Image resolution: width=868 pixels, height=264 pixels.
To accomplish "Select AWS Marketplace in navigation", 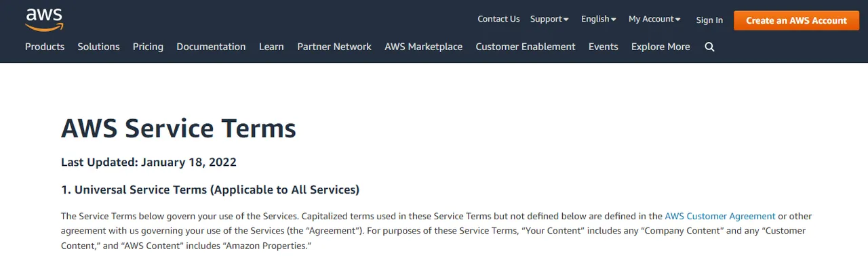I will point(423,47).
